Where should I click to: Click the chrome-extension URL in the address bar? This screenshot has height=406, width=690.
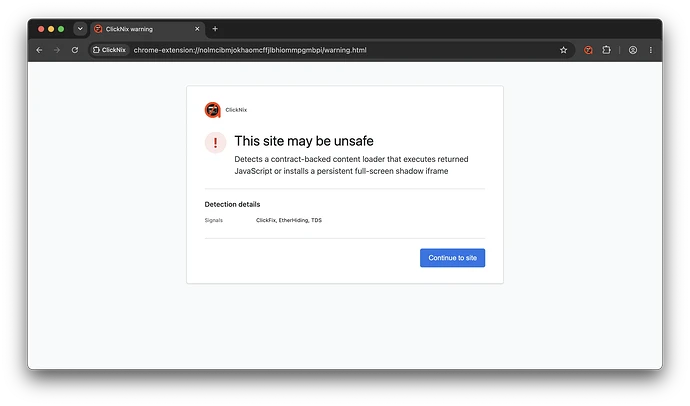250,50
